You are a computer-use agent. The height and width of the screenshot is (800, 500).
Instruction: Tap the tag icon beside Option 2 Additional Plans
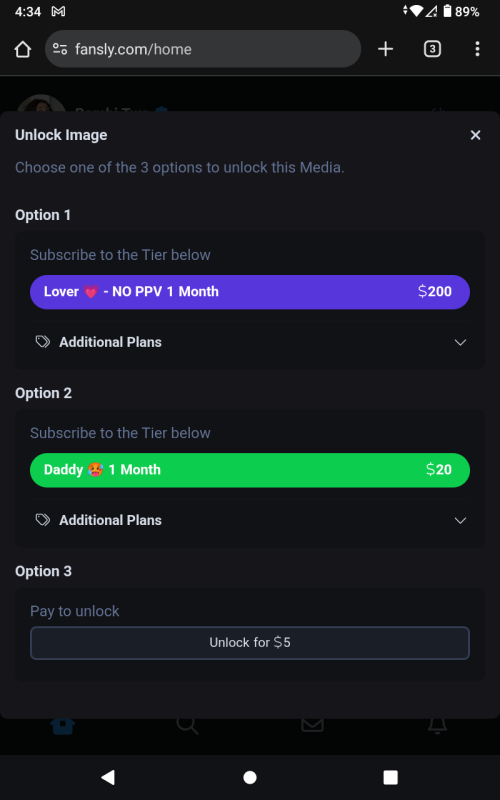coord(43,520)
